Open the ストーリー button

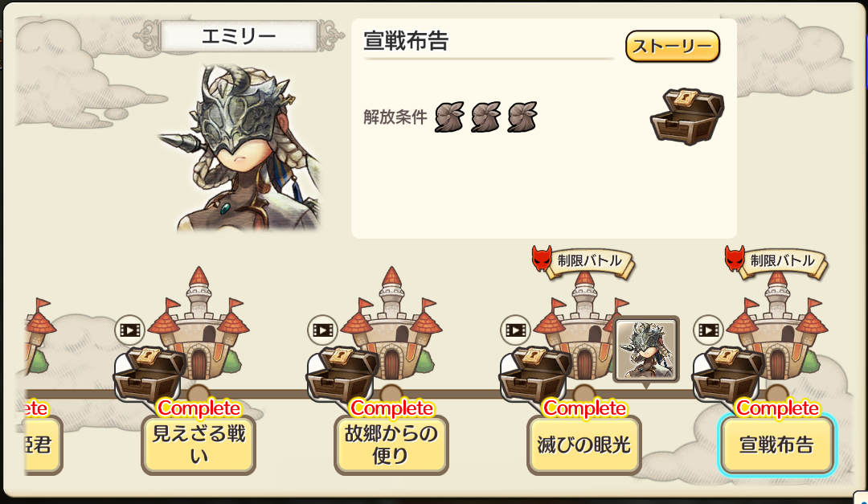pos(673,46)
